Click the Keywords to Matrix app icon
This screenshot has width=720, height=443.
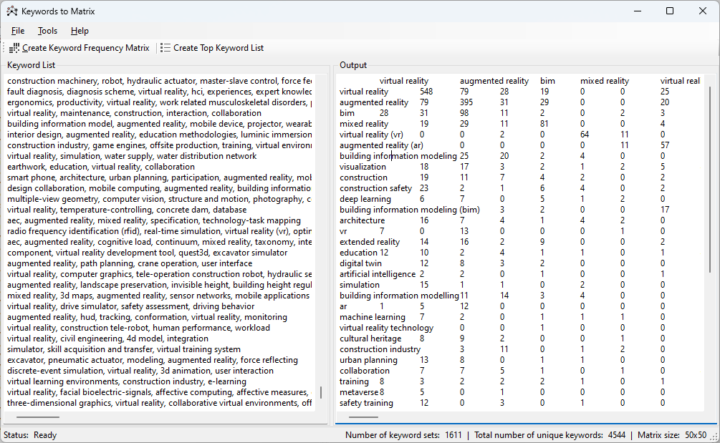[12, 11]
